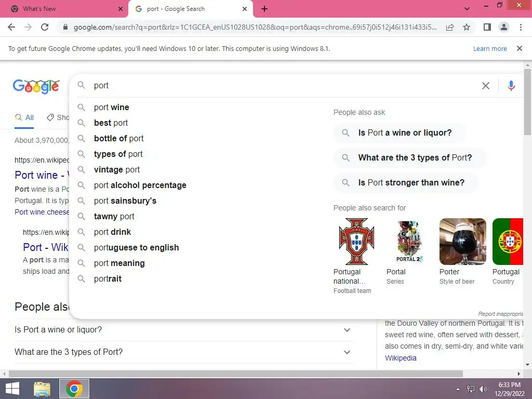The width and height of the screenshot is (532, 399).
Task: Open the tab search dropdown arrow
Action: click(x=467, y=9)
